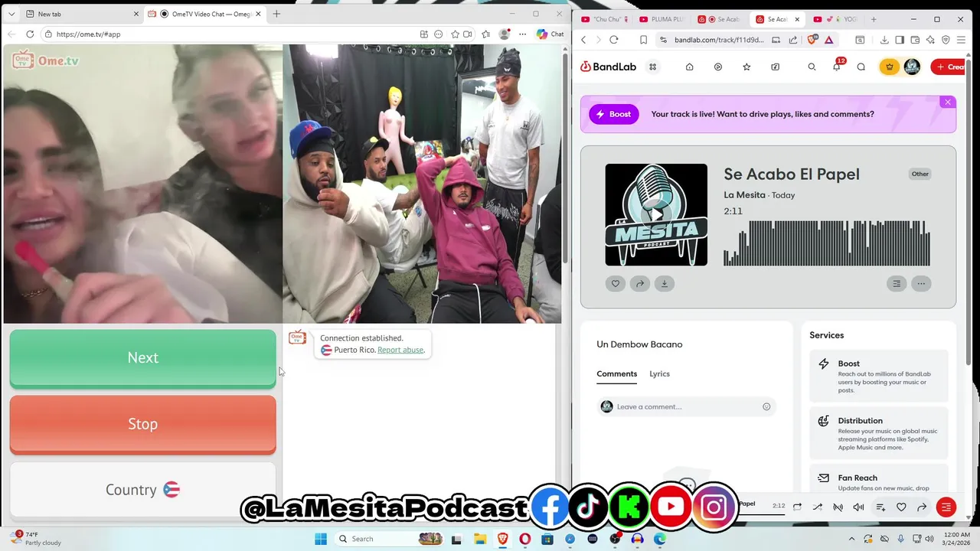980x551 pixels.
Task: Select the Comments tab
Action: (616, 373)
